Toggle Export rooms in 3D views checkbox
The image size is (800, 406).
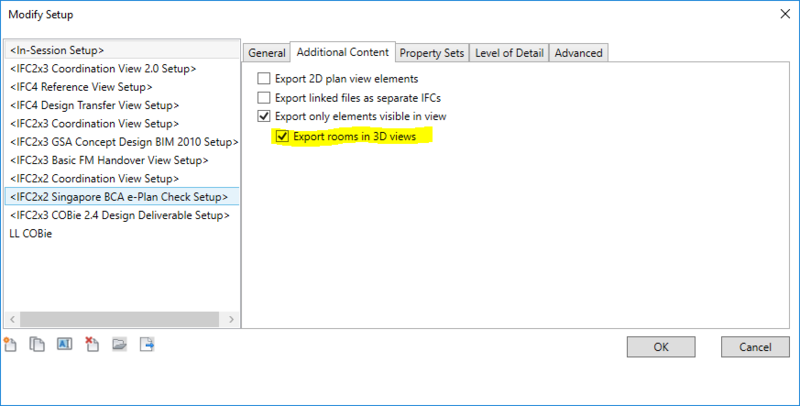(x=282, y=136)
